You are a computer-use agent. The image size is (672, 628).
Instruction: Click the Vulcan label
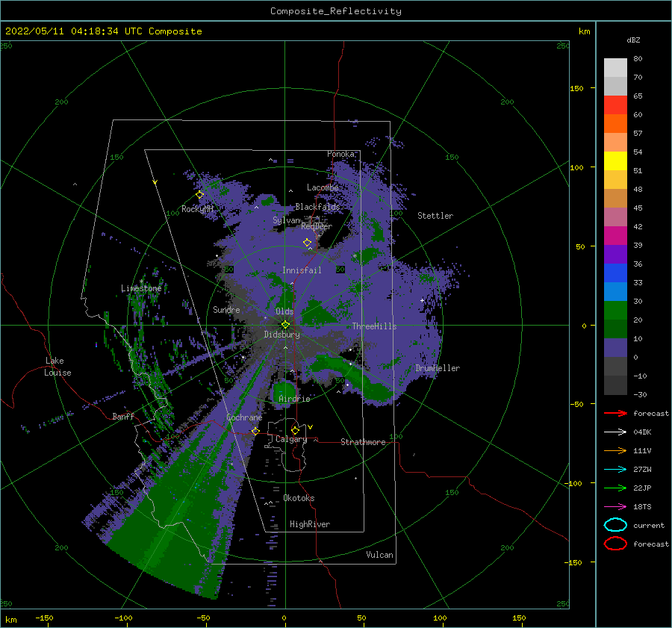[x=379, y=555]
